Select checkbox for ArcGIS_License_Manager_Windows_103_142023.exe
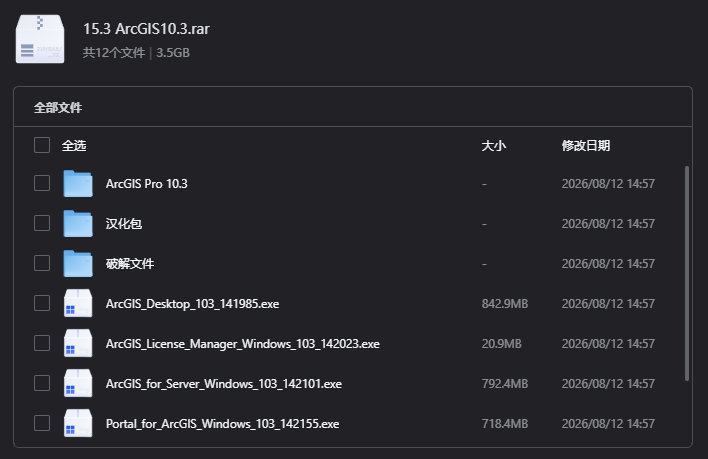This screenshot has height=459, width=708. point(42,343)
